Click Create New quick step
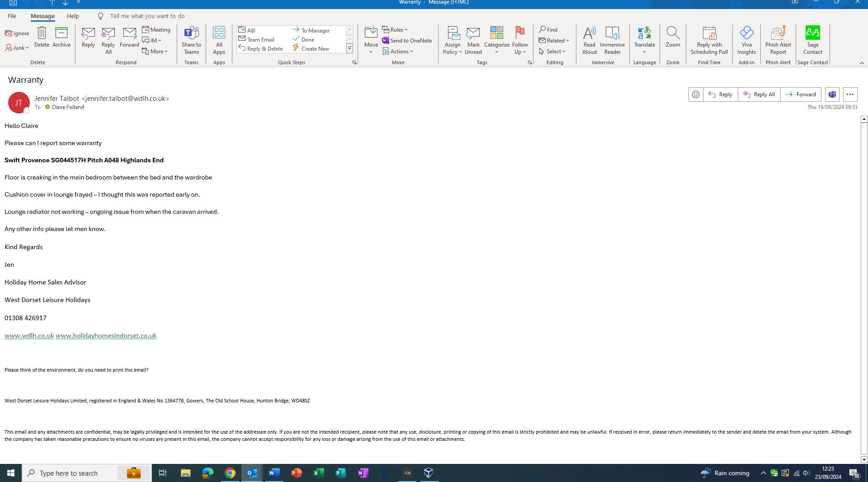868x482 pixels. (x=311, y=48)
